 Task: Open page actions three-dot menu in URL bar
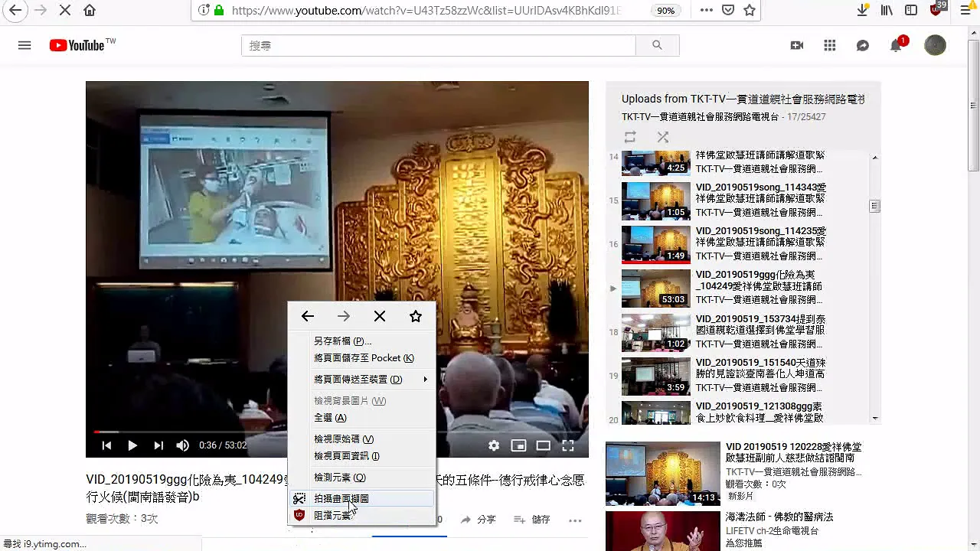click(x=707, y=11)
